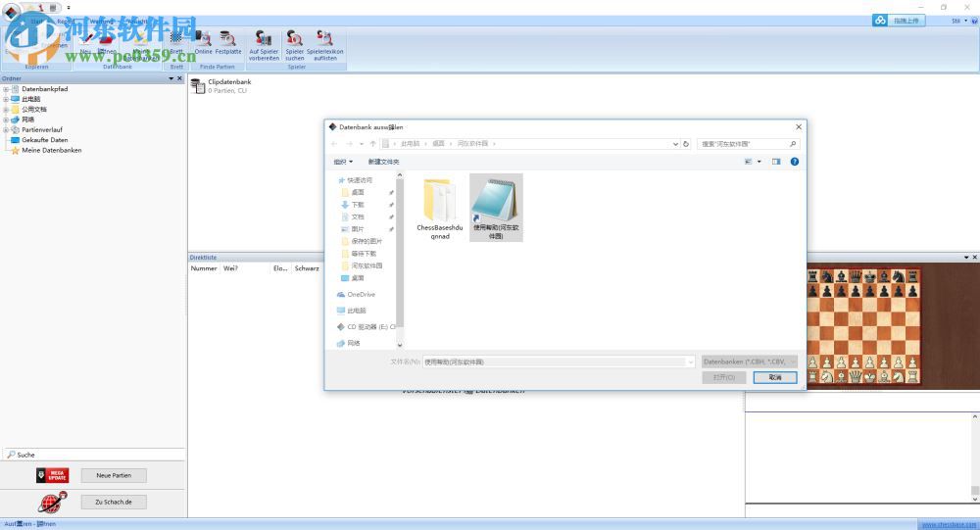The width and height of the screenshot is (980, 530).
Task: Click the forward arrow in file dialog
Action: coord(350,144)
